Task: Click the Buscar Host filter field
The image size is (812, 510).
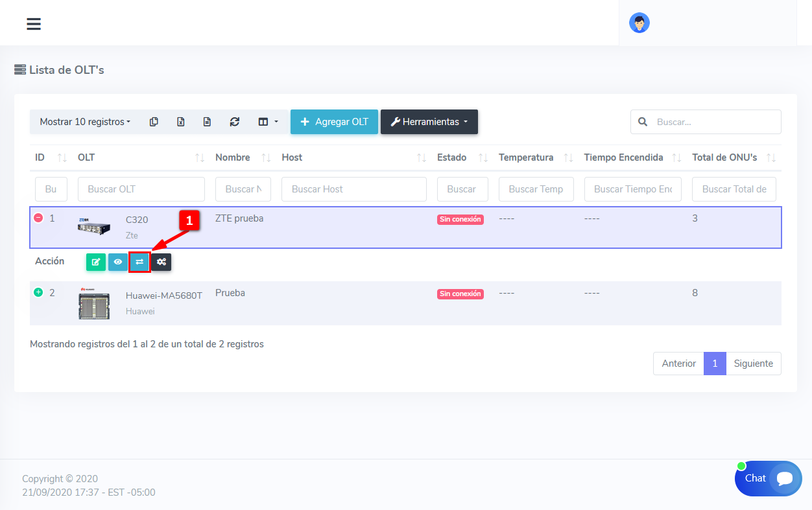Action: tap(353, 189)
